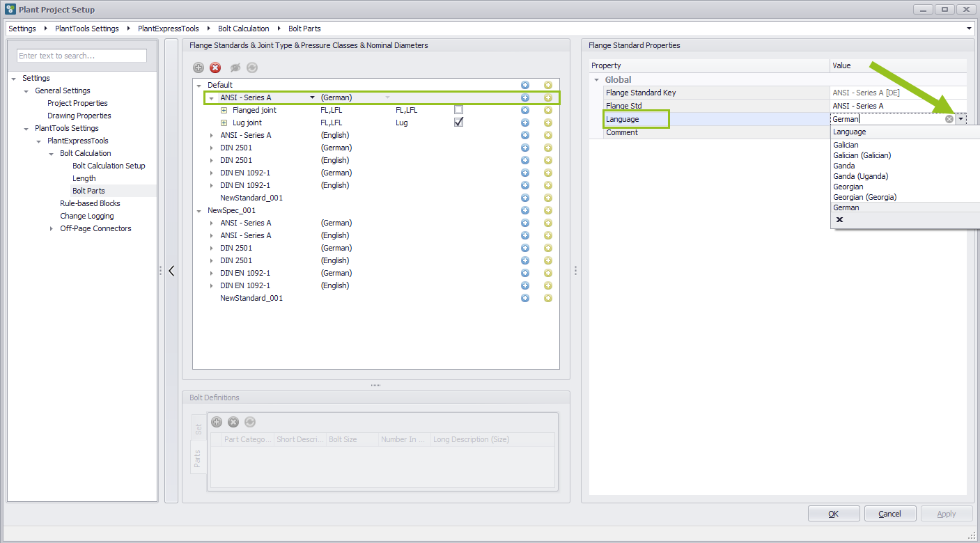This screenshot has height=543, width=980.
Task: Click the yellow plus on the highlighted ANSI German row
Action: click(548, 97)
